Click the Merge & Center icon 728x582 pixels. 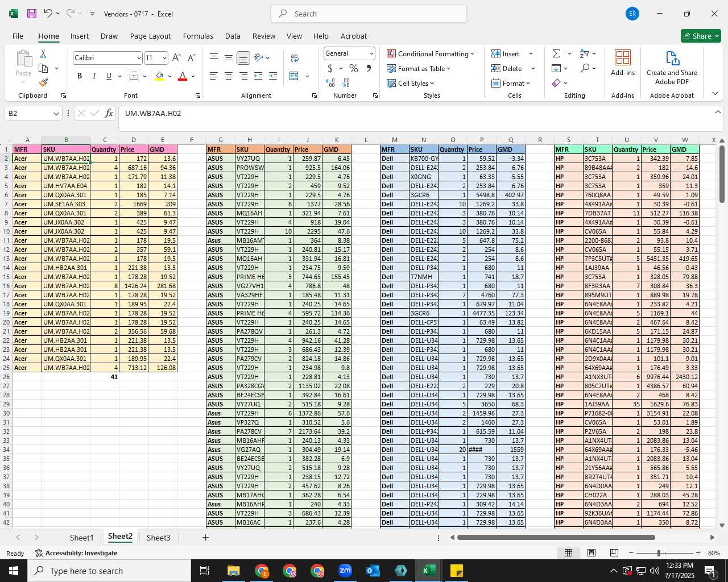point(294,76)
